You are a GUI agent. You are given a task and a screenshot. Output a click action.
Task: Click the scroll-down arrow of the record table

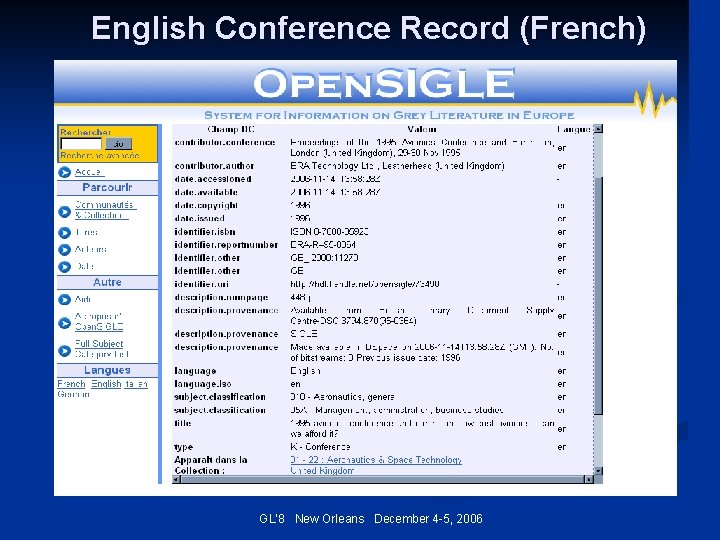pyautogui.click(x=598, y=471)
